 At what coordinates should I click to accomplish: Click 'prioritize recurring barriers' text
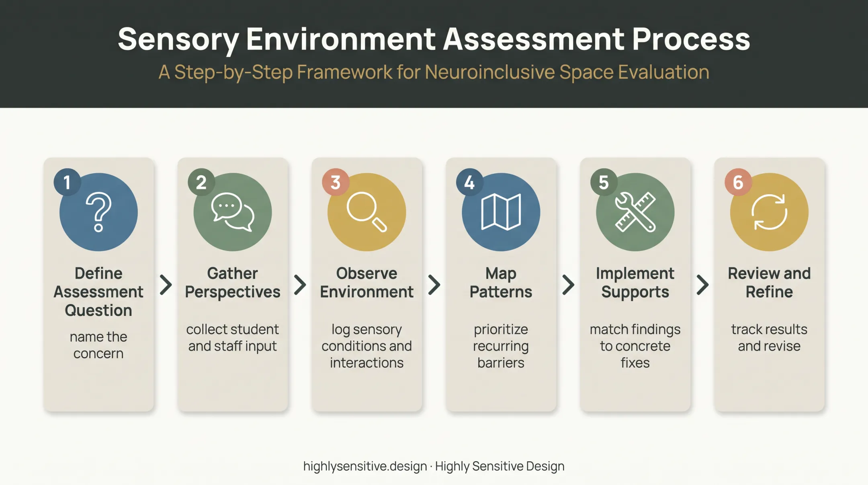pyautogui.click(x=501, y=346)
